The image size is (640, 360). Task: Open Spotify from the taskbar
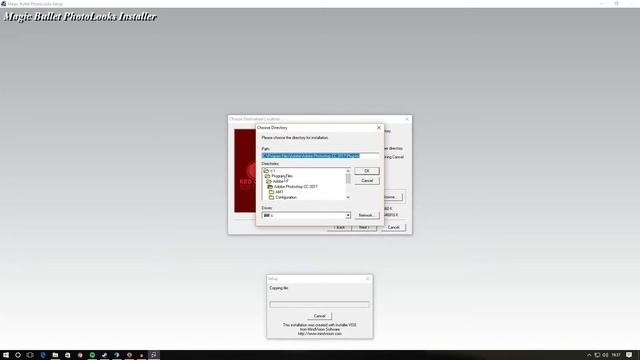click(92, 355)
